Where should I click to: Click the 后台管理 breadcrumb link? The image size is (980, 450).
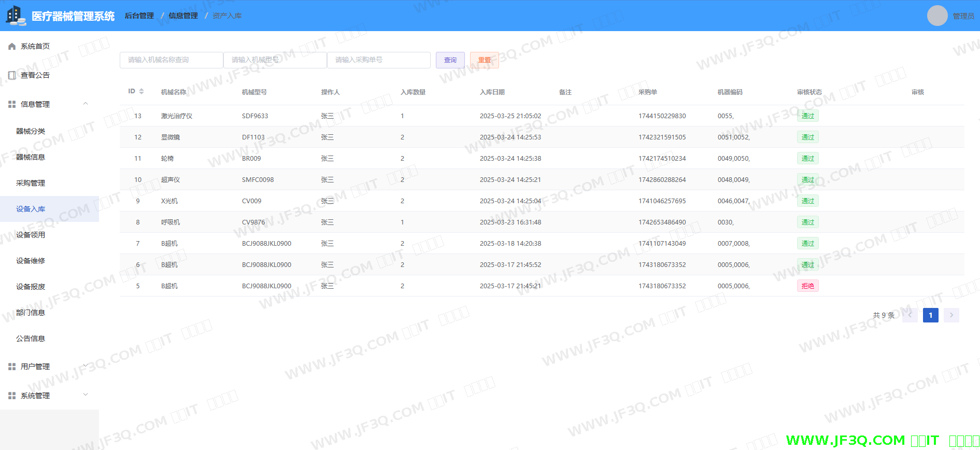coord(139,16)
